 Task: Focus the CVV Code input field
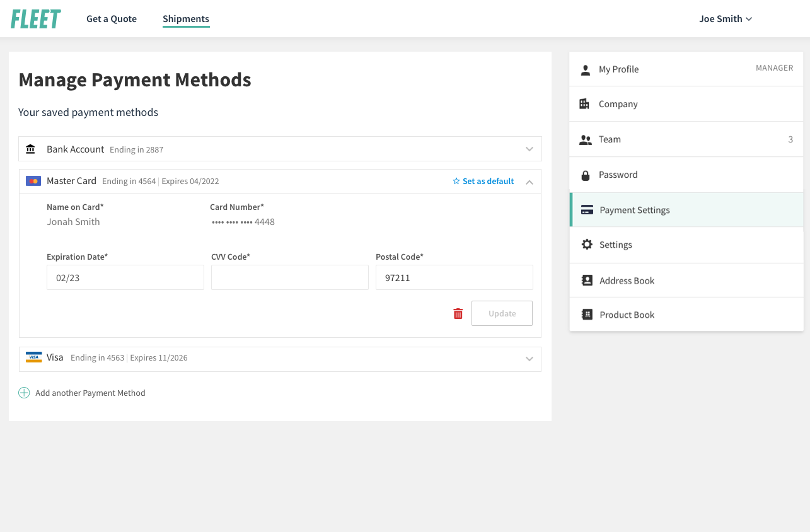click(x=289, y=277)
